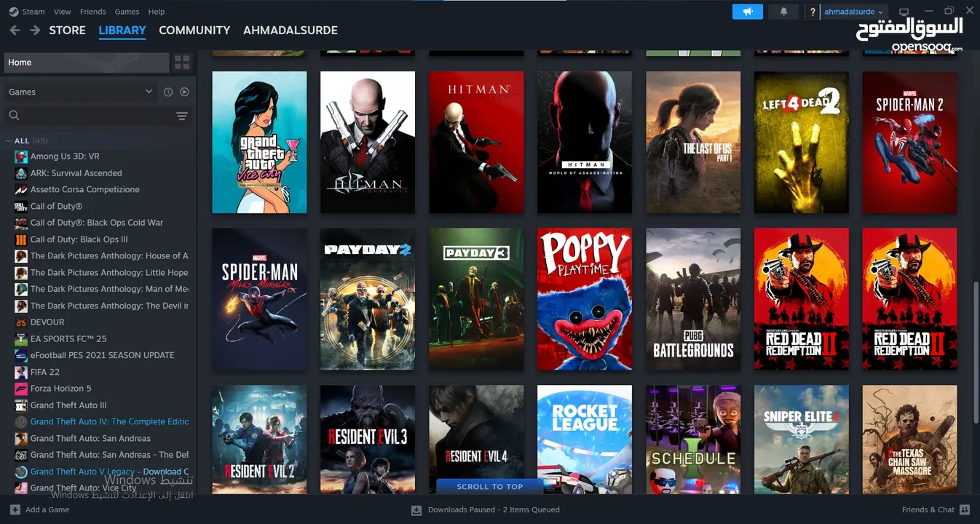Toggle collections grid view icon beside Home
Viewport: 980px width, 524px height.
tap(182, 63)
